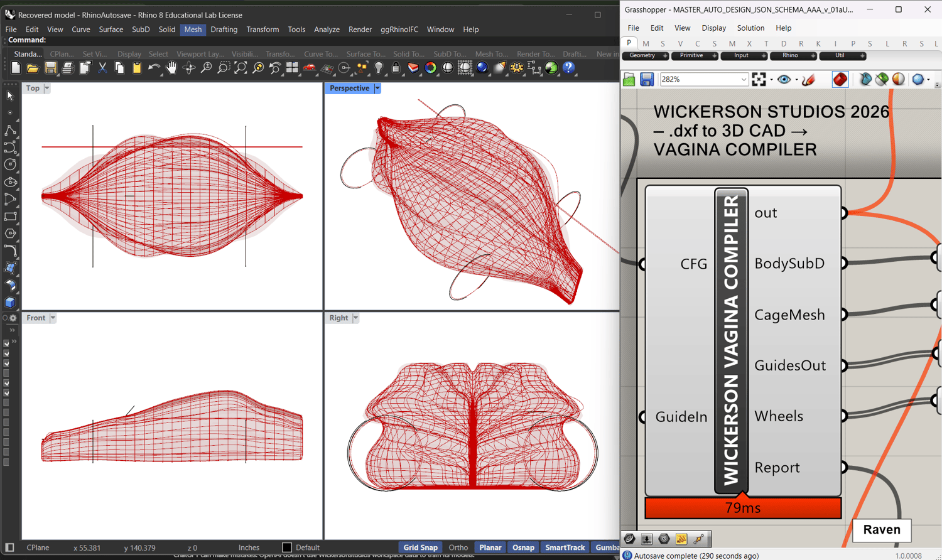Print using the Rhino printer icon
The height and width of the screenshot is (560, 942).
pos(68,68)
